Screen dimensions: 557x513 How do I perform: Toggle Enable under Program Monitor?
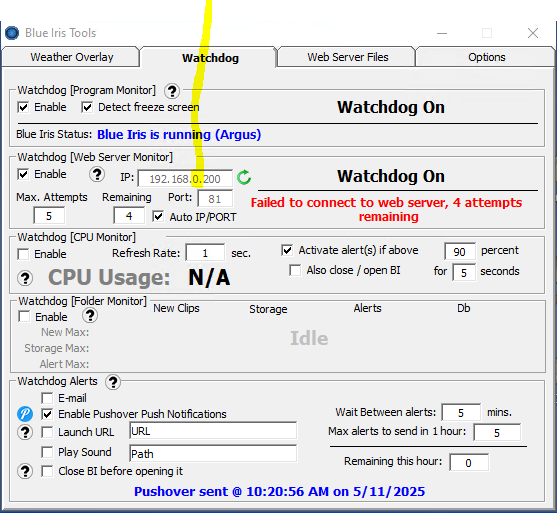(23, 107)
